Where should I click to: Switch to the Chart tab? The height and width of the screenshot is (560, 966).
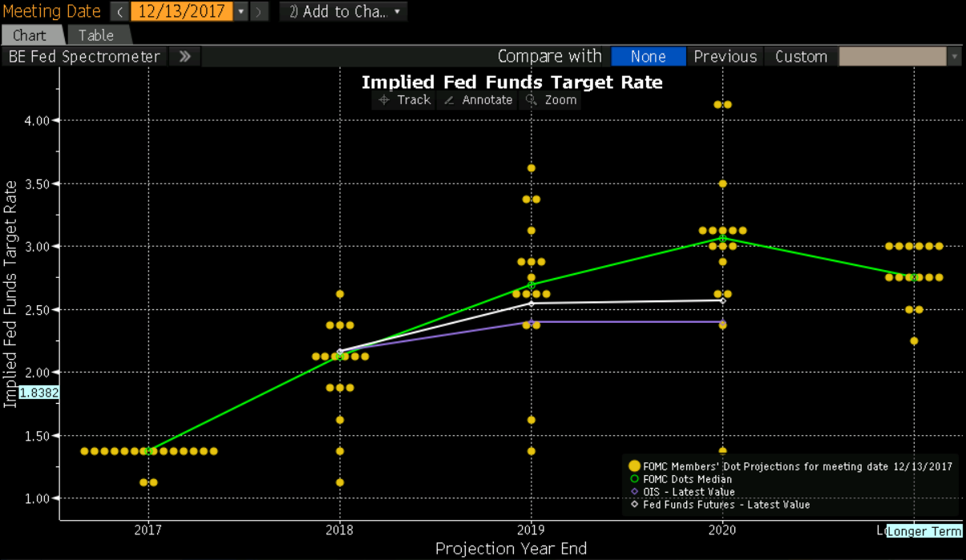click(x=30, y=35)
